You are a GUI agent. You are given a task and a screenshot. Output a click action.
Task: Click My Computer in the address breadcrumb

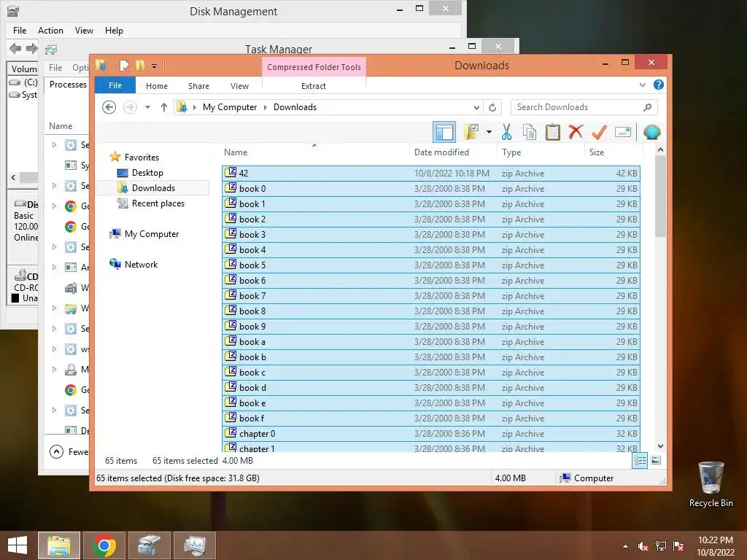tap(230, 107)
